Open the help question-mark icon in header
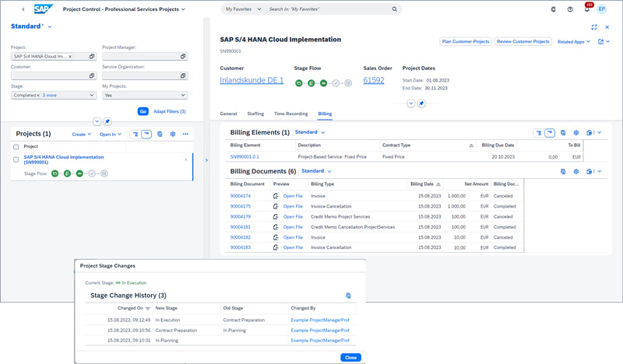The height and width of the screenshot is (364, 623). 570,9
